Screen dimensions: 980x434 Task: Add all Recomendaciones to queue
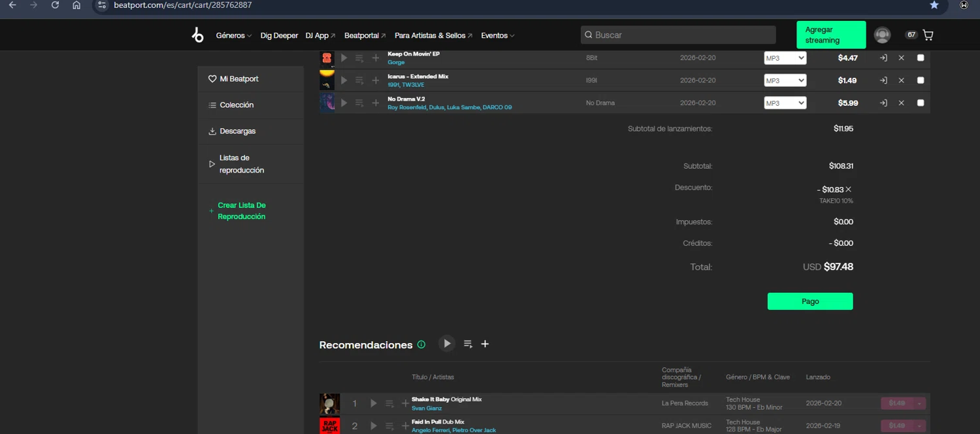pos(468,344)
